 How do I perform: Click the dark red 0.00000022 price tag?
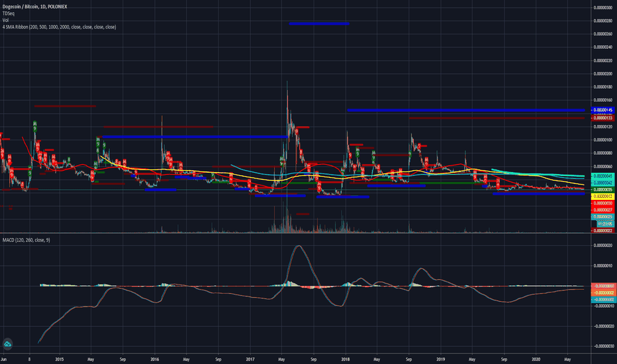[x=602, y=230]
